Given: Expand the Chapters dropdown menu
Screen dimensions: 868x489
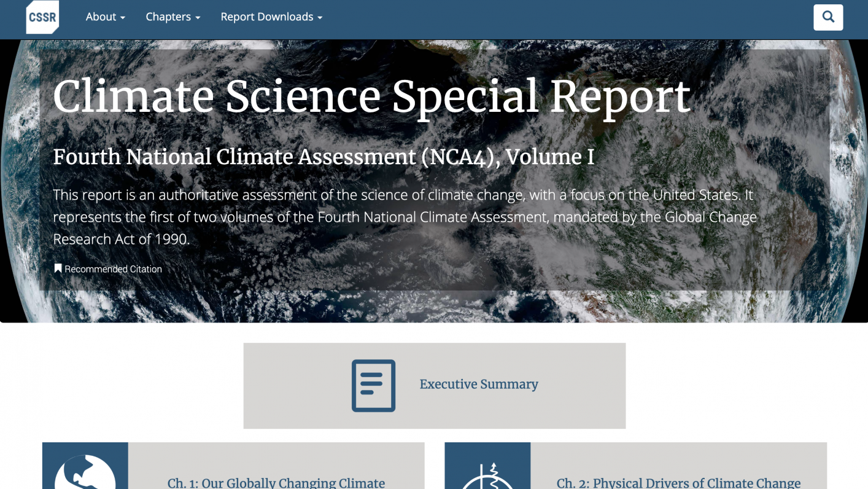Looking at the screenshot, I should (x=173, y=17).
